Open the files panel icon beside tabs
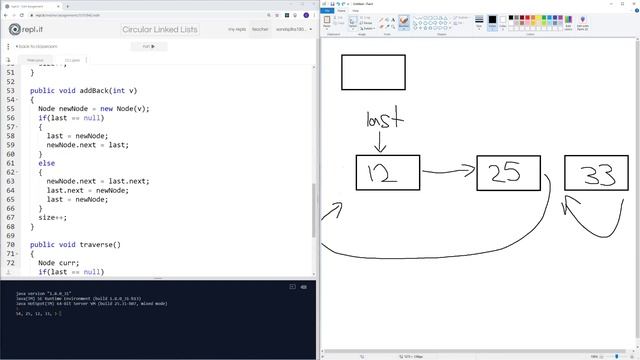 8,60
